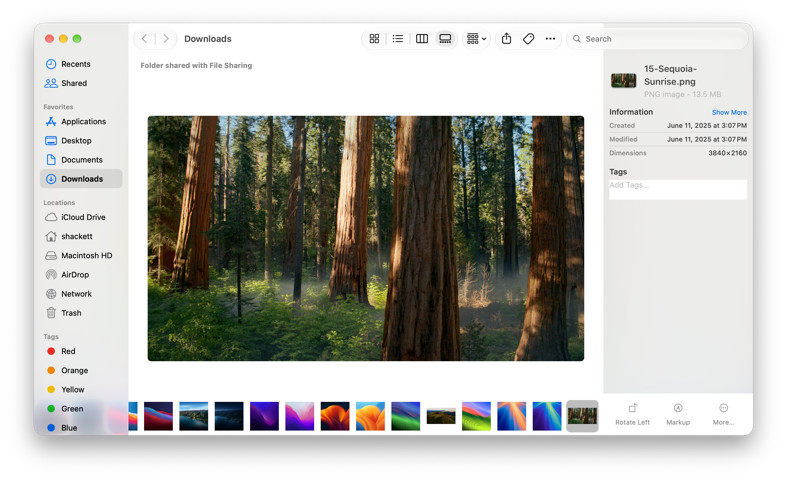Image resolution: width=787 pixels, height=480 pixels.
Task: Click the Created date value
Action: tap(707, 126)
